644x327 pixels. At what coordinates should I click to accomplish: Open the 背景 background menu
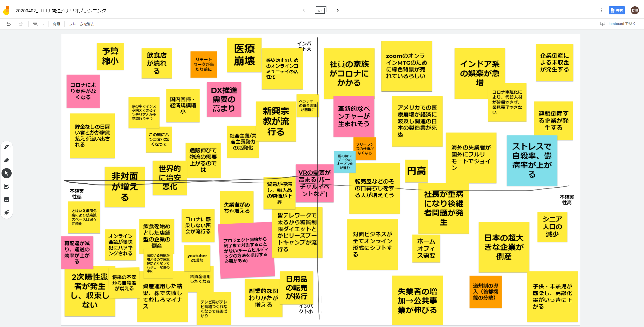pyautogui.click(x=57, y=24)
